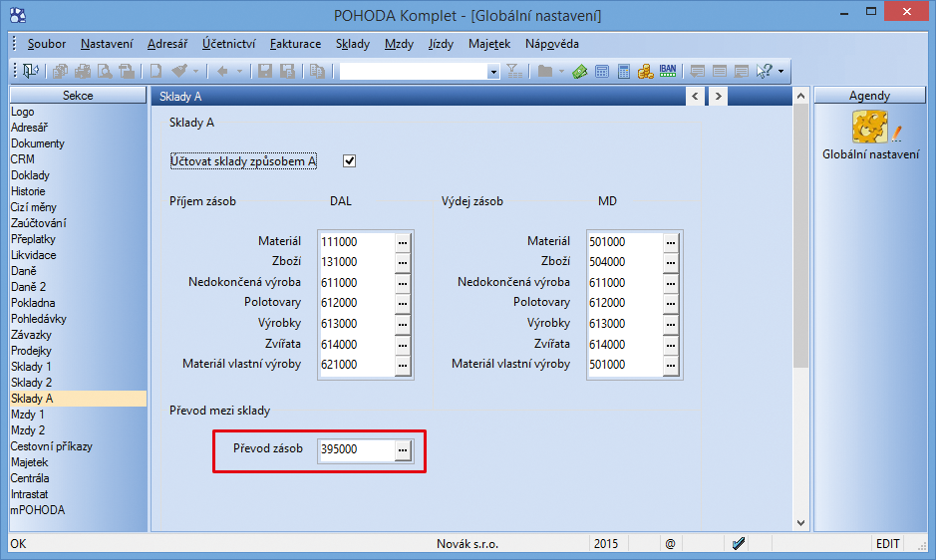This screenshot has width=936, height=560.
Task: Click the 2015 year in status bar
Action: pos(606,544)
